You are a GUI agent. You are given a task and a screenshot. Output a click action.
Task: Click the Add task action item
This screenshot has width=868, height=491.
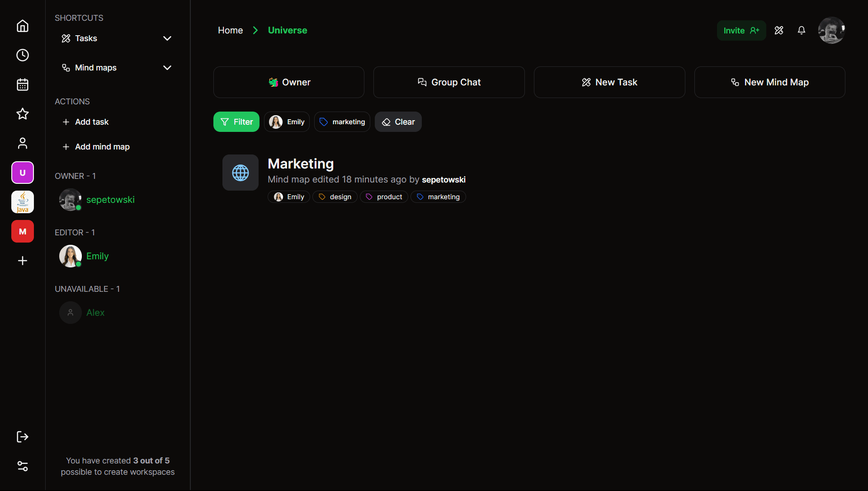coord(92,122)
